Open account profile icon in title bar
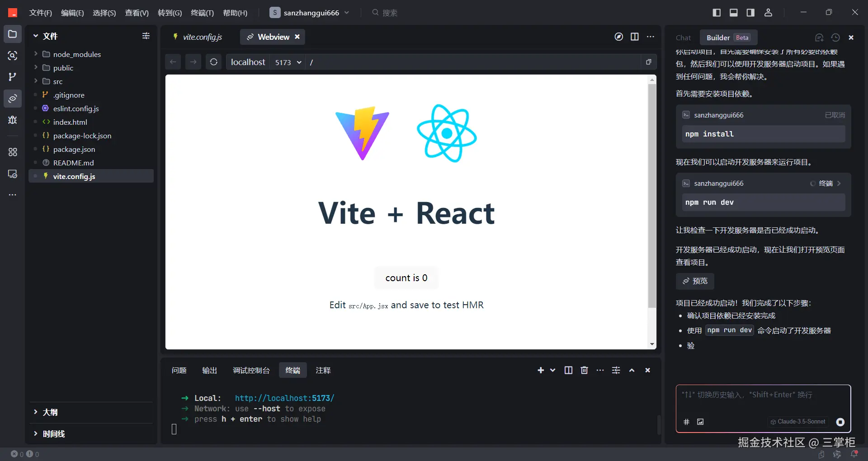Viewport: 868px width, 461px height. 768,13
